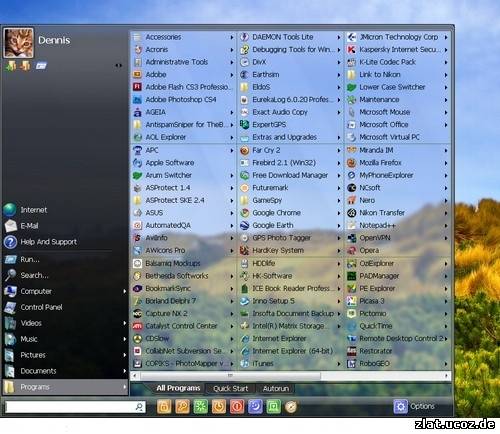
Task: Expand the Documents submenu arrow
Action: point(125,371)
